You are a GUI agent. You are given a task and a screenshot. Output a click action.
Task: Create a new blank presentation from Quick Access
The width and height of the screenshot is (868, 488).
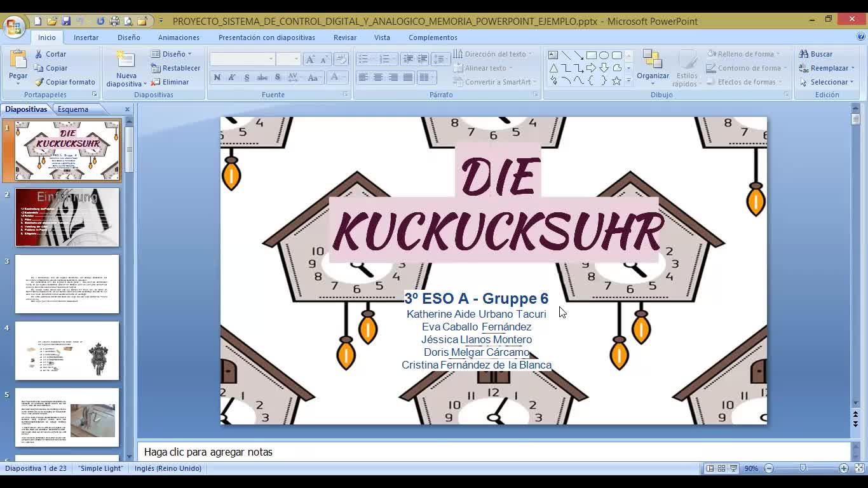click(x=37, y=21)
